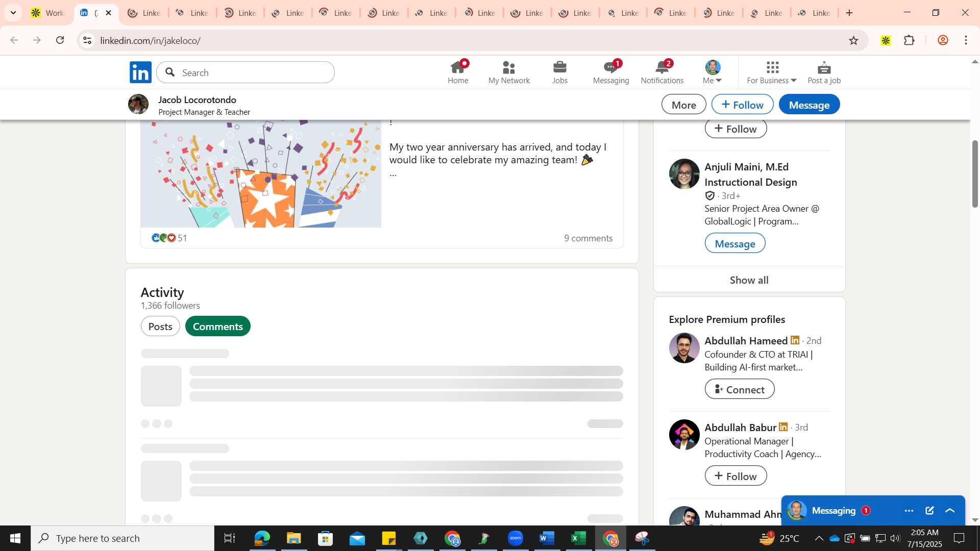Open Abdullah Babur's profile name
This screenshot has height=551, width=980.
pos(740,428)
